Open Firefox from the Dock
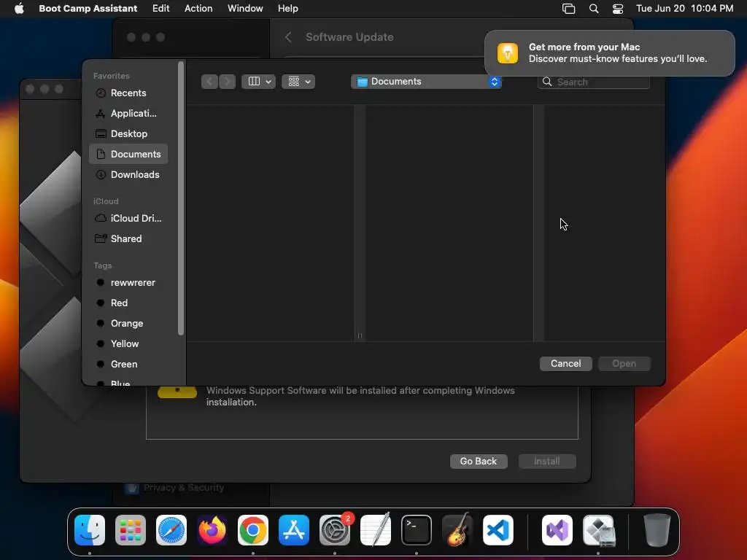The width and height of the screenshot is (747, 560). (212, 530)
